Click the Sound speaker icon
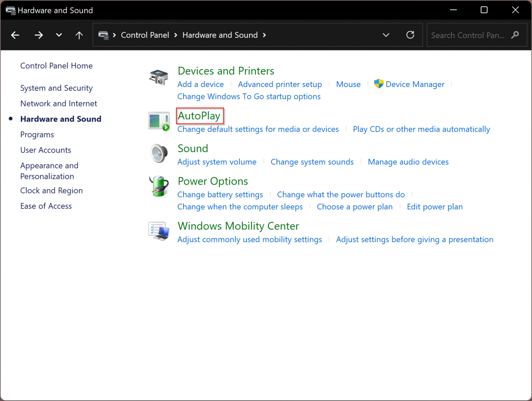 pyautogui.click(x=159, y=154)
